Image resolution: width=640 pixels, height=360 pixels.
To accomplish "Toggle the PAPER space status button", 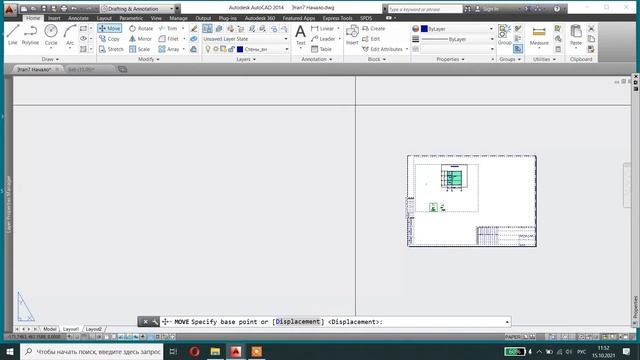I will click(x=513, y=337).
